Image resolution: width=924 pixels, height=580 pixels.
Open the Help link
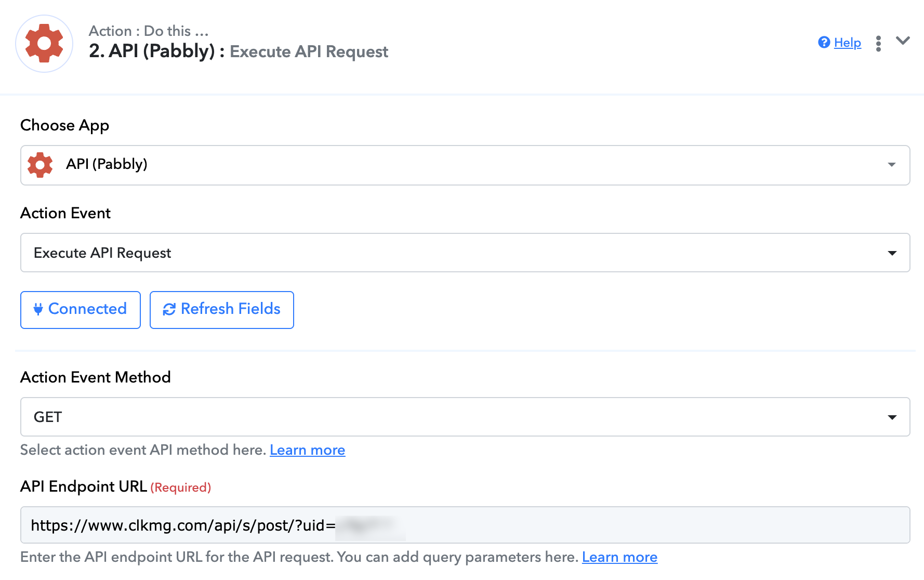pyautogui.click(x=847, y=43)
